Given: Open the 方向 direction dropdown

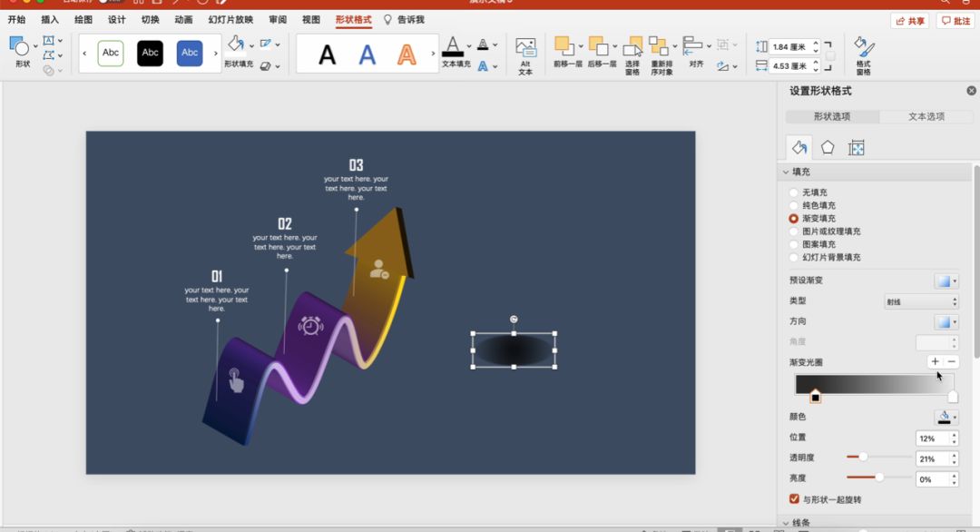Looking at the screenshot, I should pos(946,322).
